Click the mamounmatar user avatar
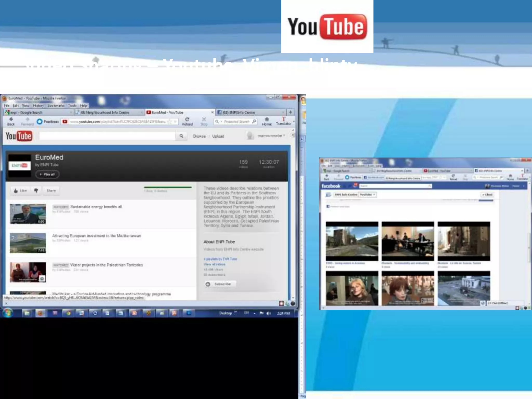 250,136
